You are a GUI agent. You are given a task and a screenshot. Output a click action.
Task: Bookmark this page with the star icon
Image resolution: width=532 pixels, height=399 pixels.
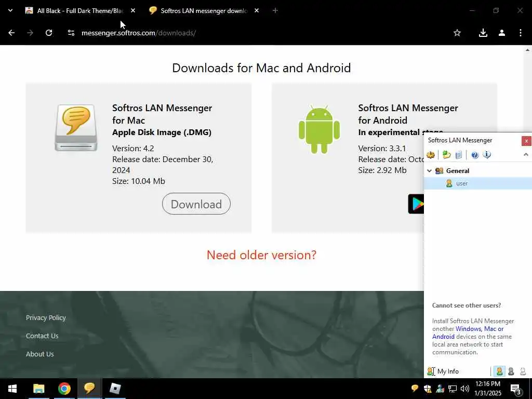tap(457, 33)
